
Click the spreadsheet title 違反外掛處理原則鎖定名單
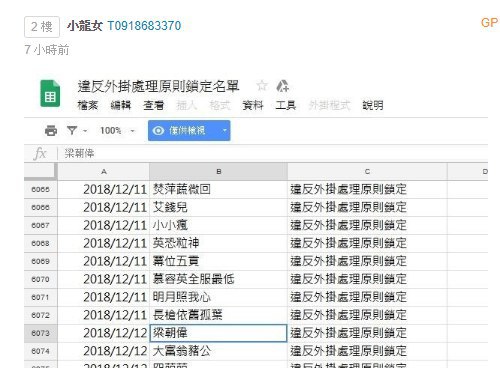point(158,86)
